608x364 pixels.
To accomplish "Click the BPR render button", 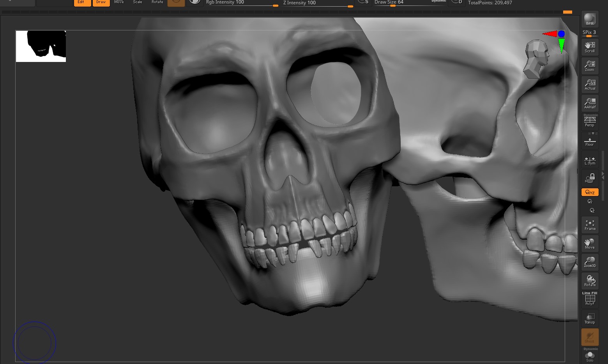I will coord(590,19).
